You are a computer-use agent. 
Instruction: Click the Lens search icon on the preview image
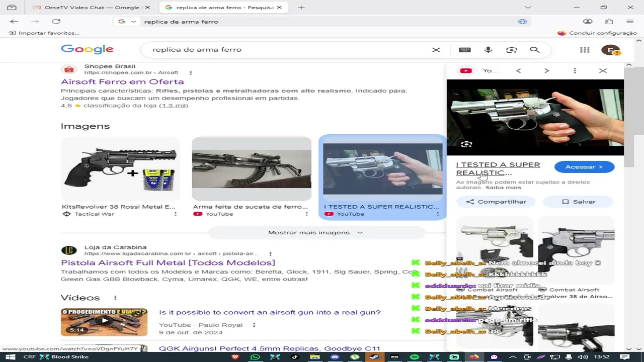click(466, 144)
